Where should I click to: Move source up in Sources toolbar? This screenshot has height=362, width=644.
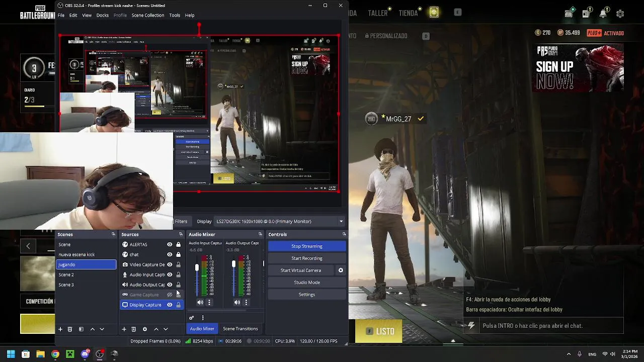click(x=156, y=329)
